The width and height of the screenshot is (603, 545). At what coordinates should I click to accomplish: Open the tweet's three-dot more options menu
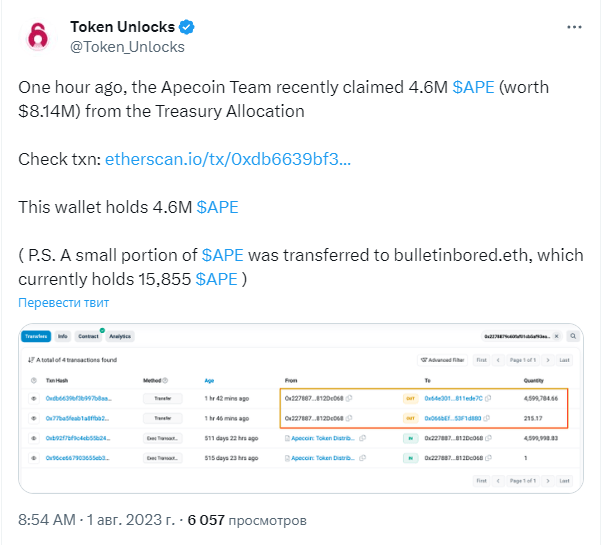point(574,27)
